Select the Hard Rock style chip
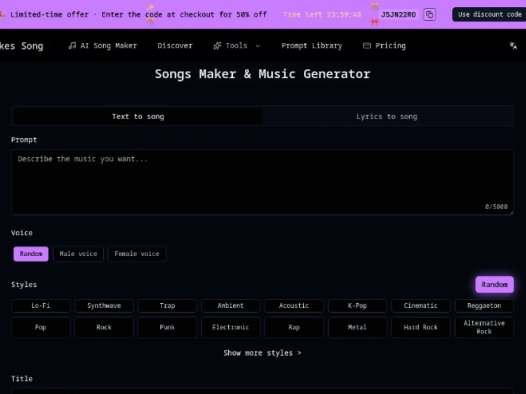This screenshot has height=394, width=526. coord(420,327)
